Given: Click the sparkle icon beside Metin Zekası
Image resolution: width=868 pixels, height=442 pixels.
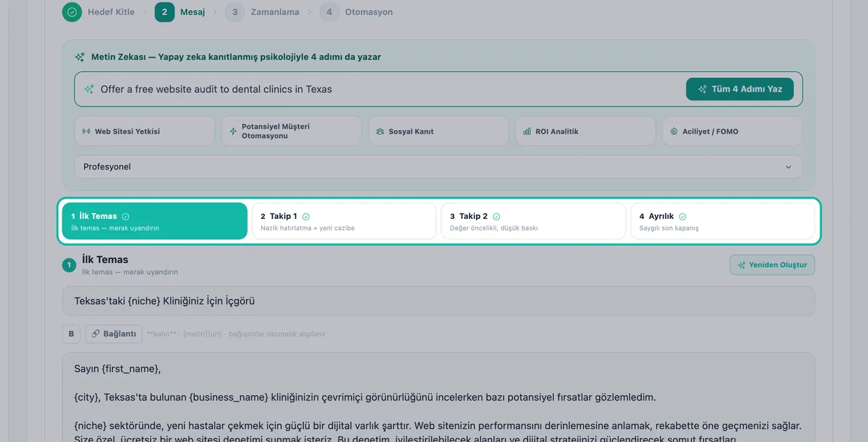Looking at the screenshot, I should [80, 57].
